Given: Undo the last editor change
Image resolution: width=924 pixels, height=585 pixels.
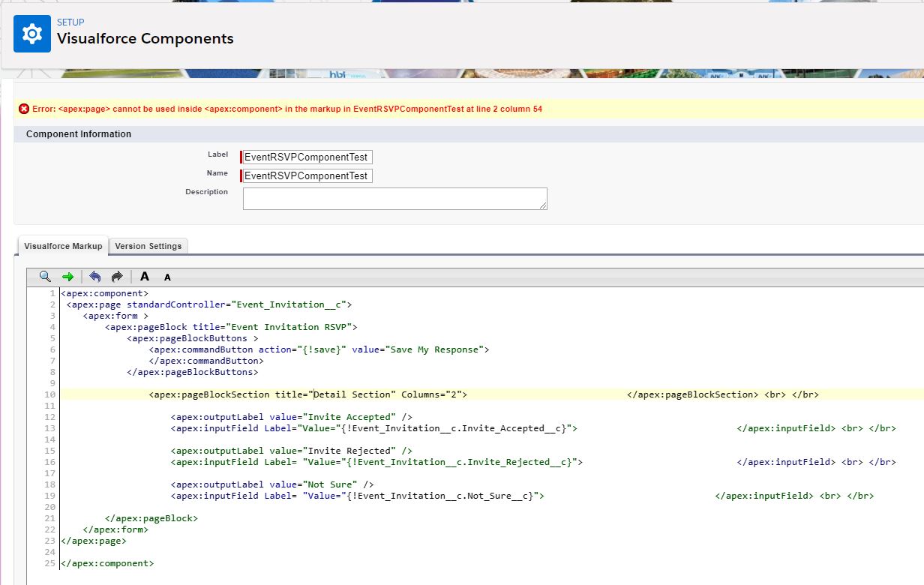Looking at the screenshot, I should (94, 276).
